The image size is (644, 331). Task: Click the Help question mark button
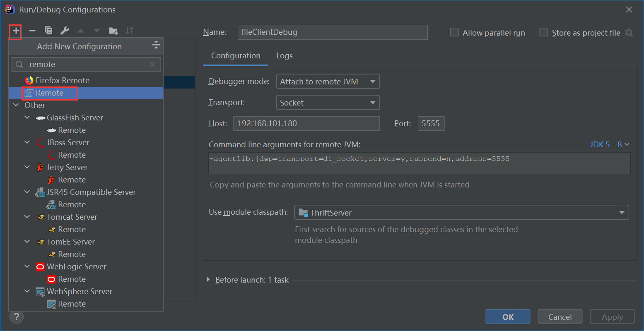pyautogui.click(x=17, y=317)
